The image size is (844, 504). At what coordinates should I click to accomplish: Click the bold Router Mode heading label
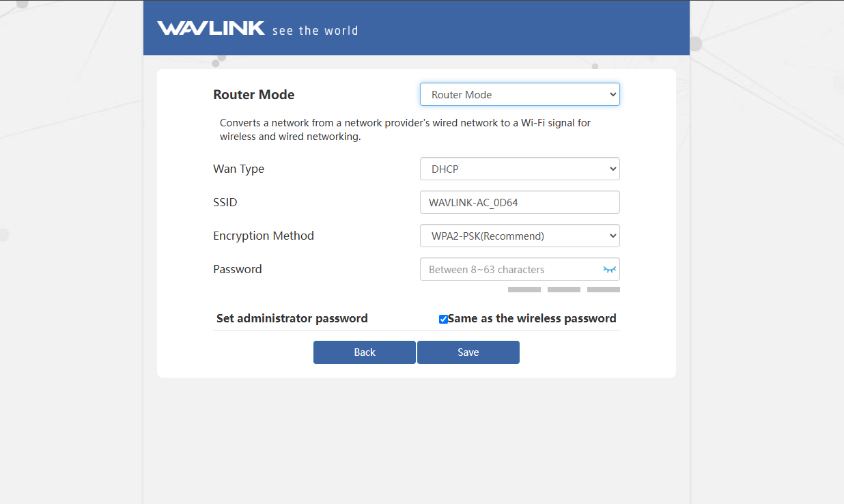pos(254,95)
